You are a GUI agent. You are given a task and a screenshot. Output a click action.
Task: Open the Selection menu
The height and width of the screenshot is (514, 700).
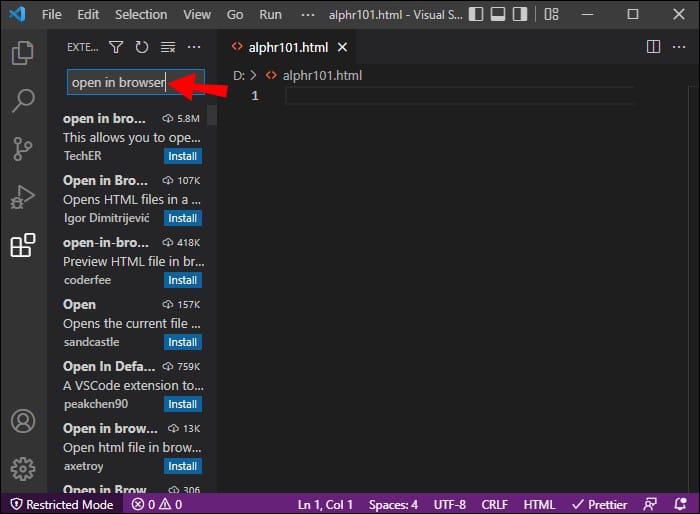tap(141, 15)
